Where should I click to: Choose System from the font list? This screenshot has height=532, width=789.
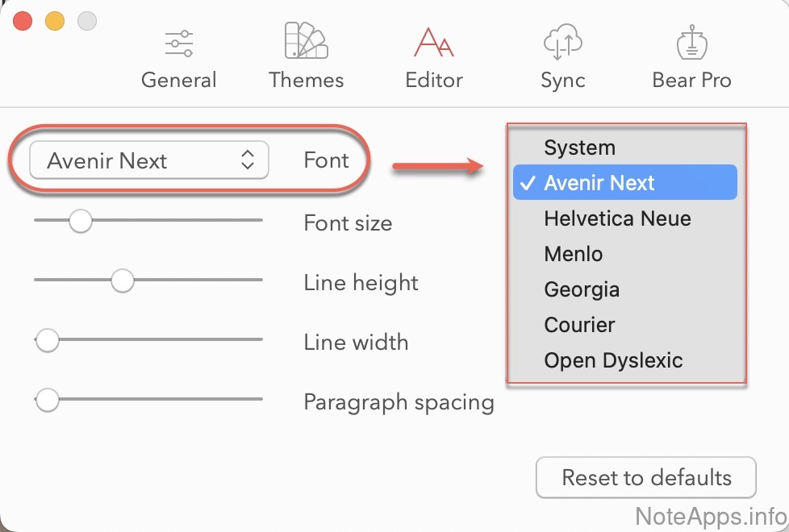click(x=579, y=148)
